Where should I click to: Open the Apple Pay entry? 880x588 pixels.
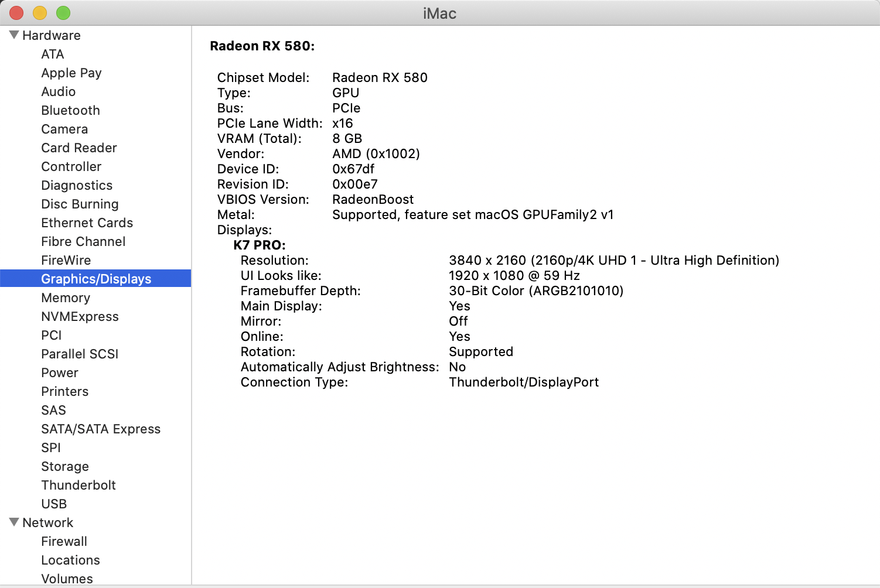(71, 73)
